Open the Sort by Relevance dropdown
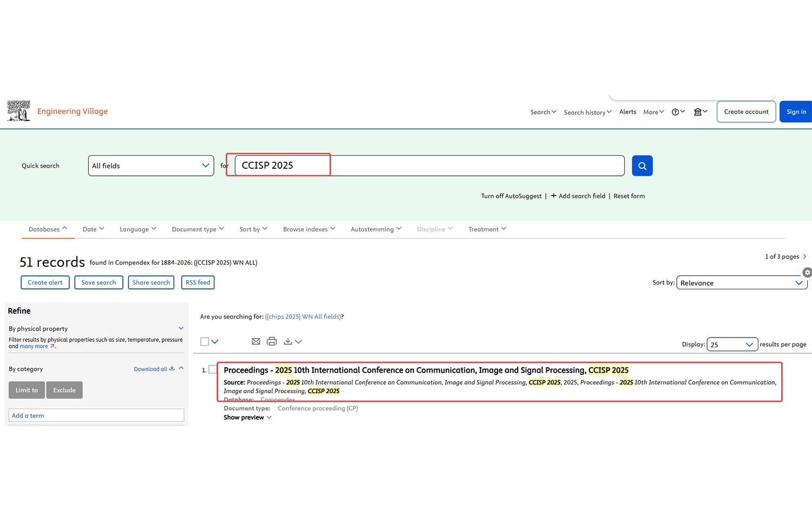Screen dimensions: 812x522 [741, 283]
